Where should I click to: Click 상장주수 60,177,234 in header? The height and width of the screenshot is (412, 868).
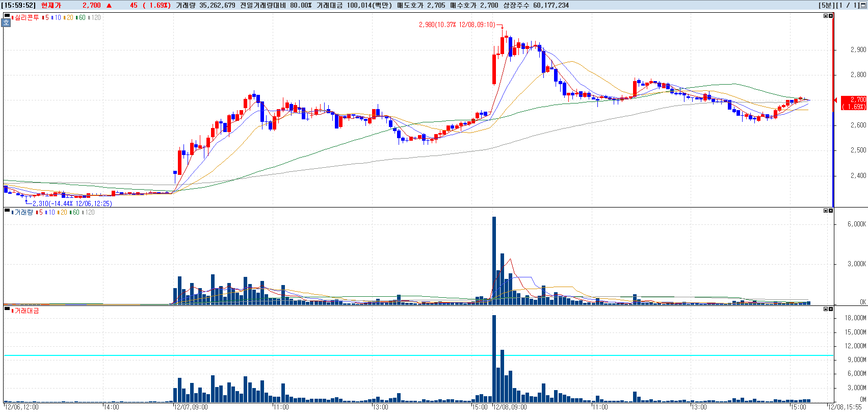point(536,5)
